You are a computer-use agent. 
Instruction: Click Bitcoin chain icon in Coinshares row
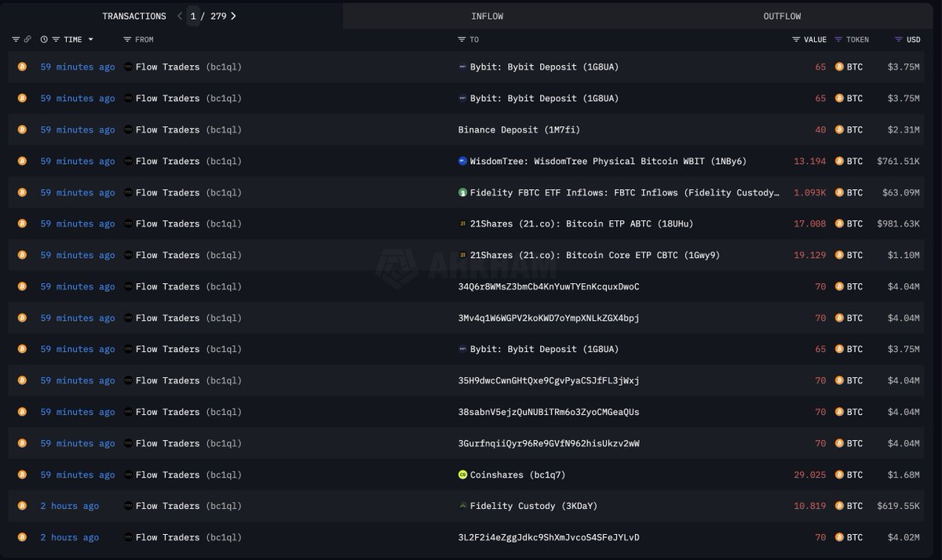tap(22, 475)
